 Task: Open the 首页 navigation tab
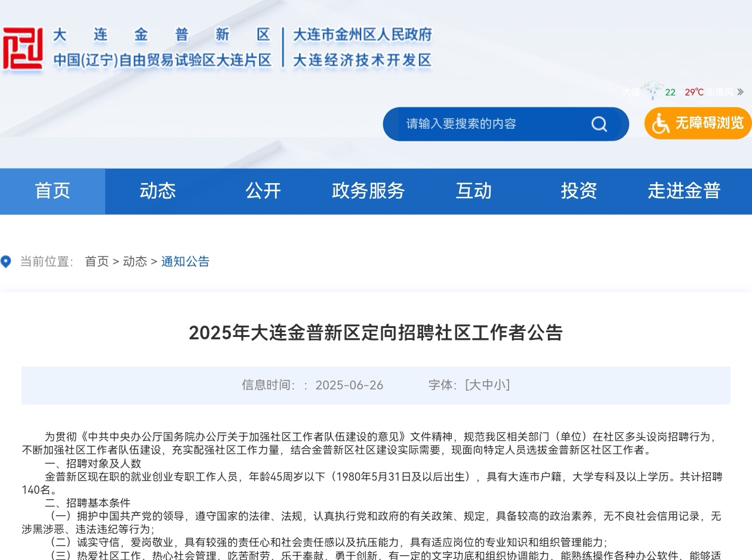53,191
